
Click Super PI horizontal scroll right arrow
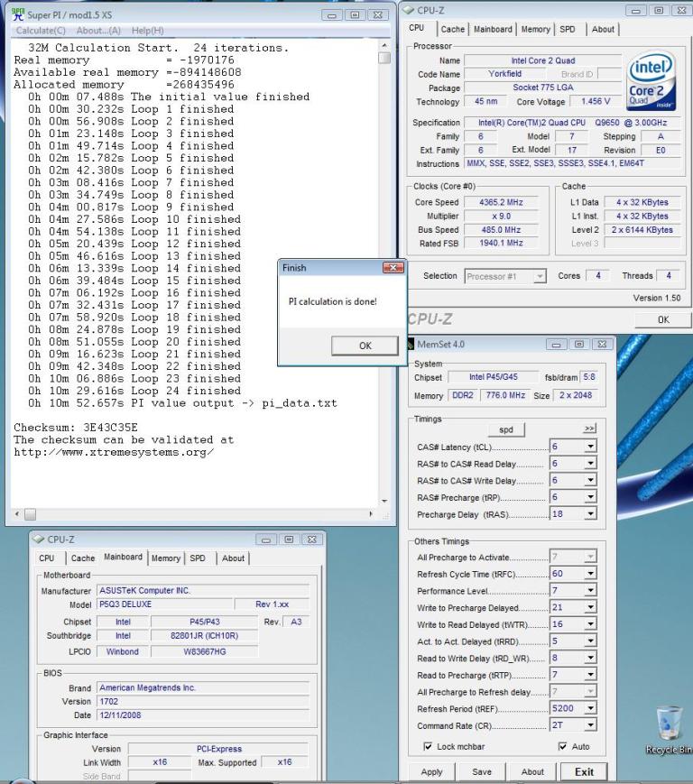pyautogui.click(x=371, y=514)
